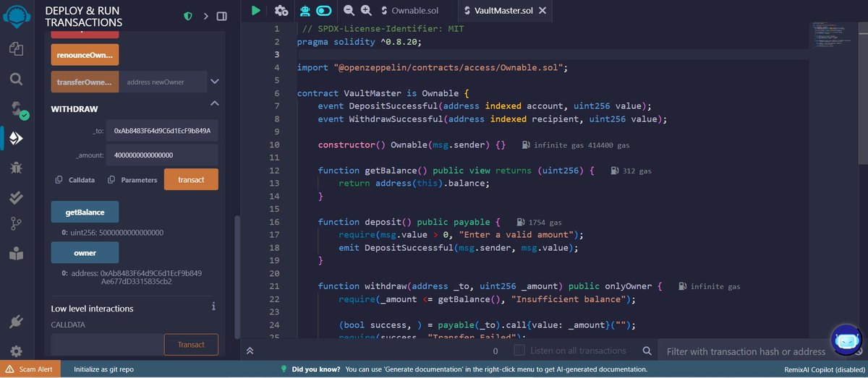The height and width of the screenshot is (378, 868).
Task: Click the renounceOwnership button
Action: pos(85,54)
